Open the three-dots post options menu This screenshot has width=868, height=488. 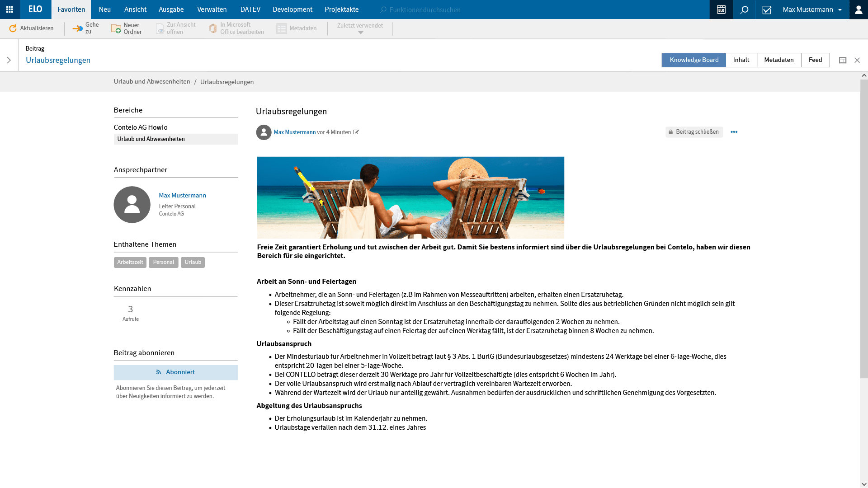(x=734, y=132)
